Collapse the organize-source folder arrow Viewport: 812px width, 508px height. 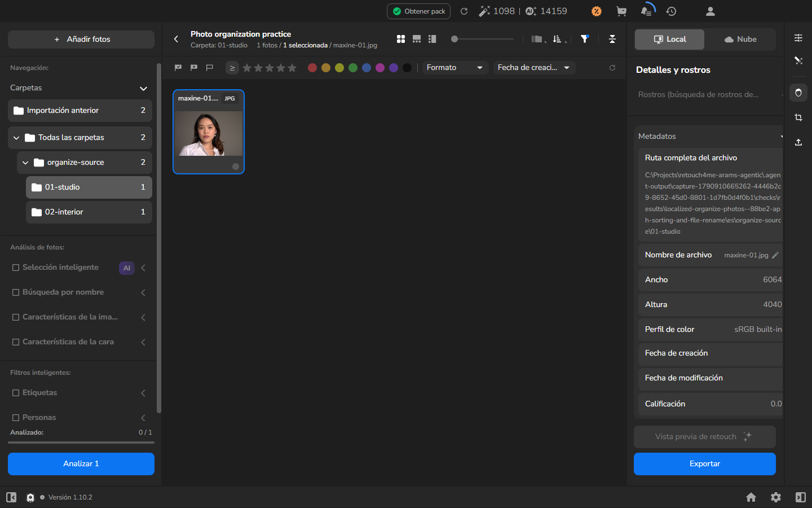25,163
